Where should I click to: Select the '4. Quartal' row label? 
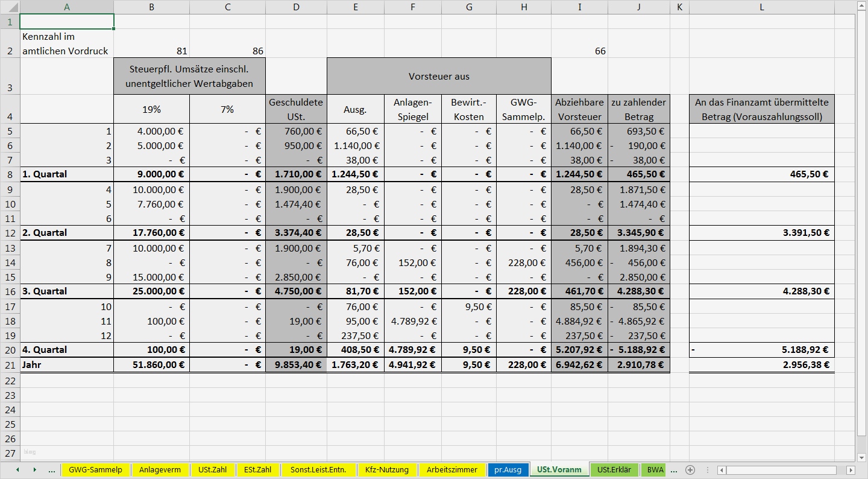66,350
